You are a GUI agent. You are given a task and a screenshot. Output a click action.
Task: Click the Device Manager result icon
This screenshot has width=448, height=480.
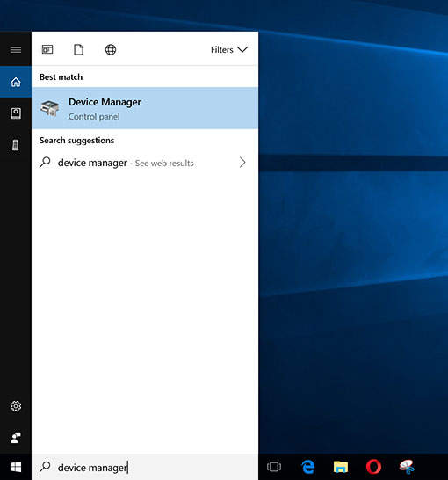coord(49,108)
